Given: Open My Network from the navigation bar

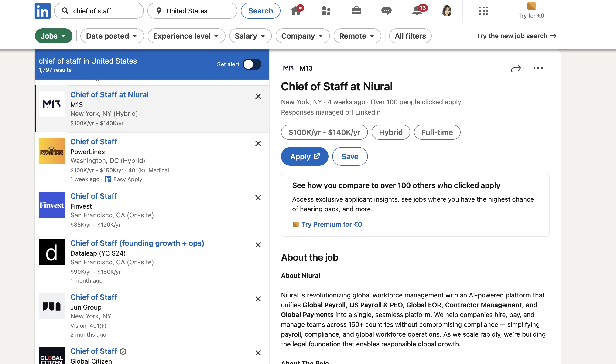Looking at the screenshot, I should [326, 10].
